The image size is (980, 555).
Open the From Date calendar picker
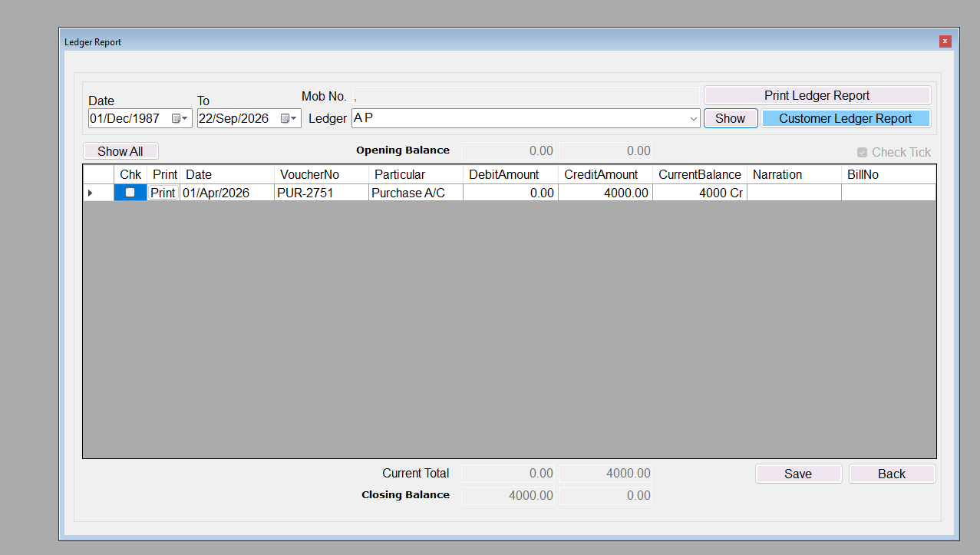click(180, 119)
